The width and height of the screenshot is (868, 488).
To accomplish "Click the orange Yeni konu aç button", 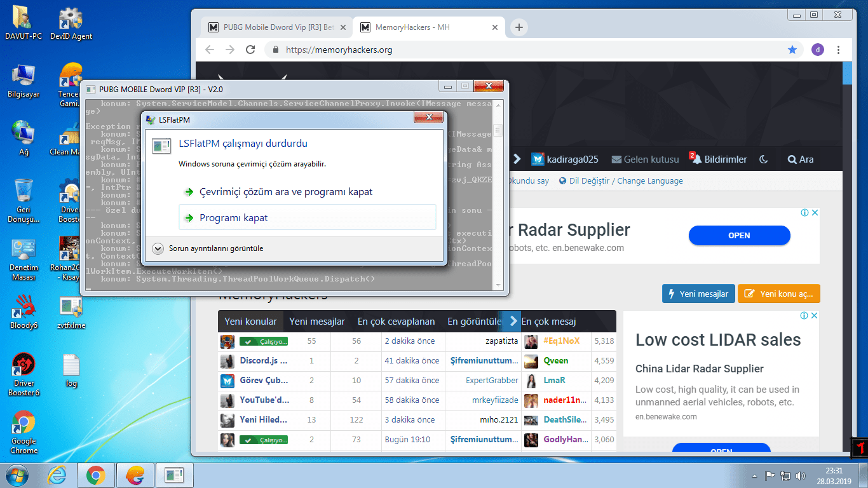I will pos(779,294).
